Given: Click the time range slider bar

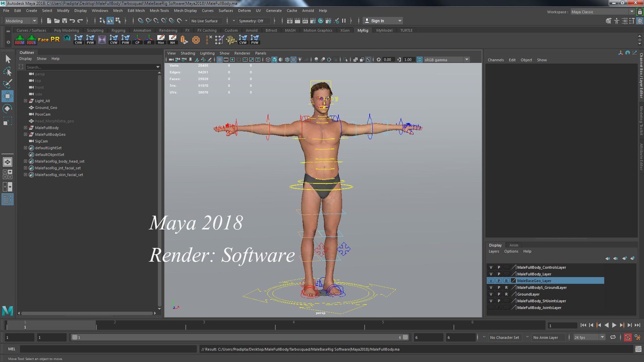Looking at the screenshot, I should (x=240, y=338).
